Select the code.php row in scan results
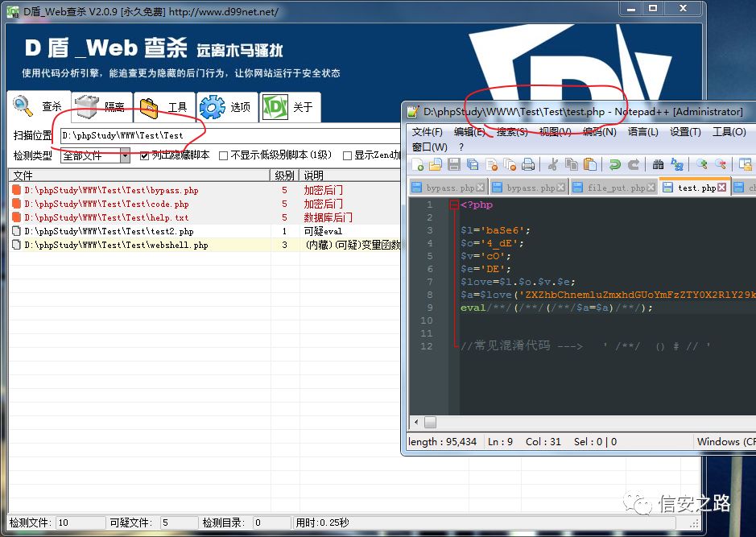Screen dimensions: 756x537 coord(205,204)
